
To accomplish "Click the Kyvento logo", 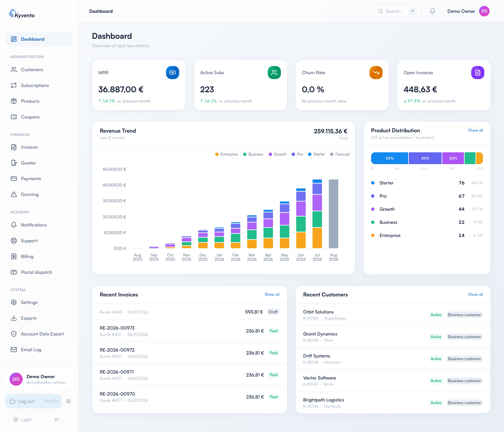I will (22, 14).
